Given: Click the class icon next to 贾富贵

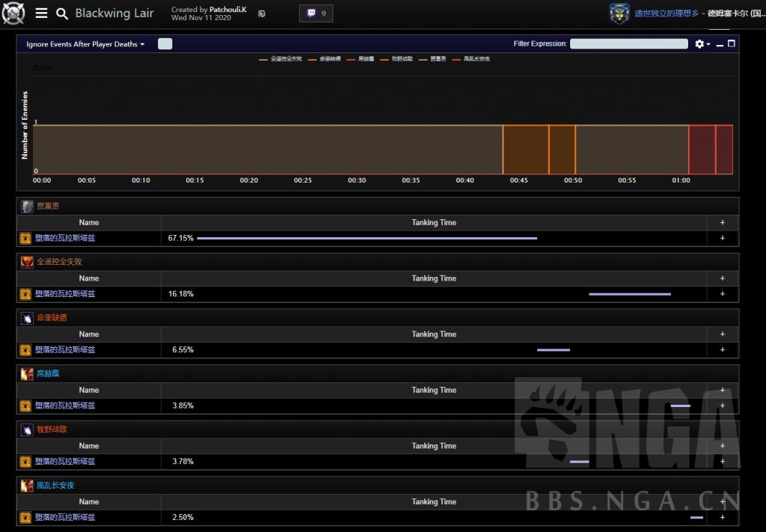Looking at the screenshot, I should pyautogui.click(x=27, y=207).
